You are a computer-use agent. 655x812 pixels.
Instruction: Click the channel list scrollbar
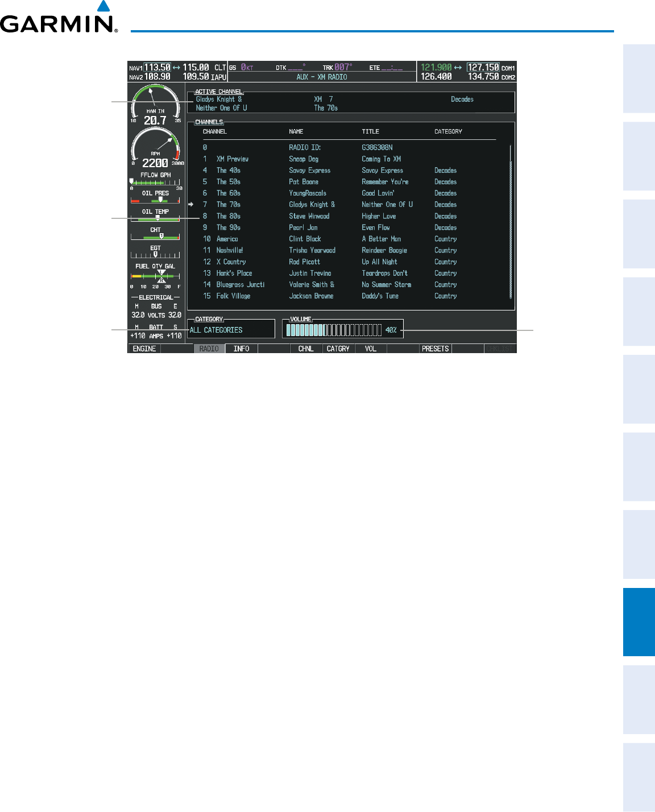[x=511, y=222]
